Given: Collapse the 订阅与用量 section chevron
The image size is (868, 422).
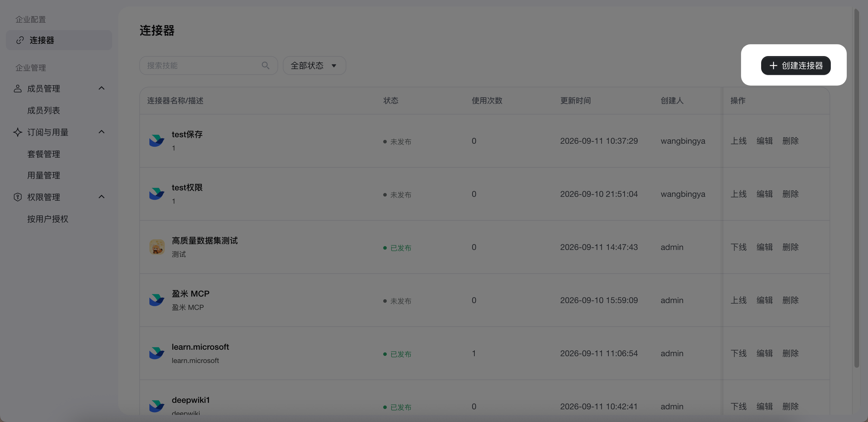Looking at the screenshot, I should click(x=102, y=132).
